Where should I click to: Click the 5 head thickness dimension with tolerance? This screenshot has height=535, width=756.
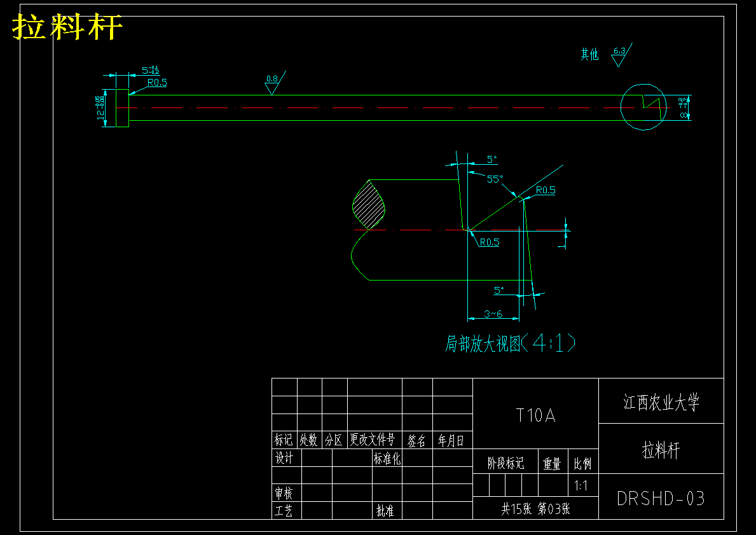pyautogui.click(x=151, y=71)
